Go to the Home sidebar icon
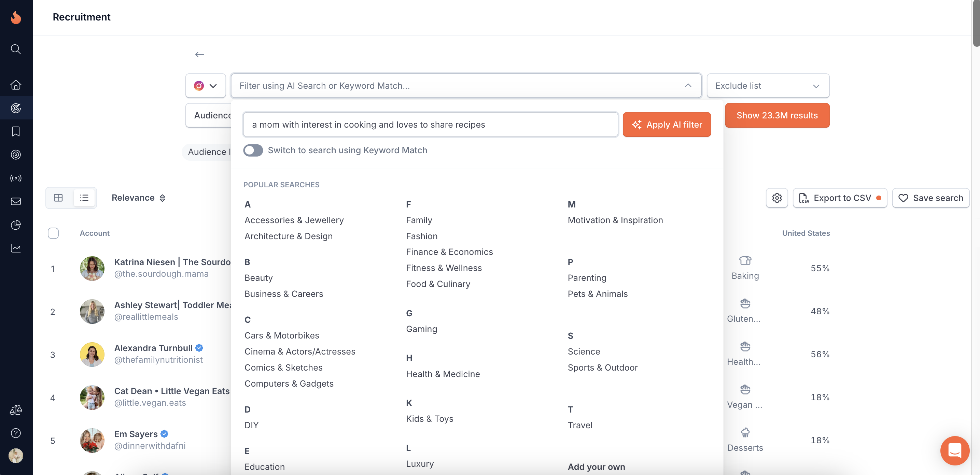This screenshot has width=980, height=475. (x=16, y=85)
